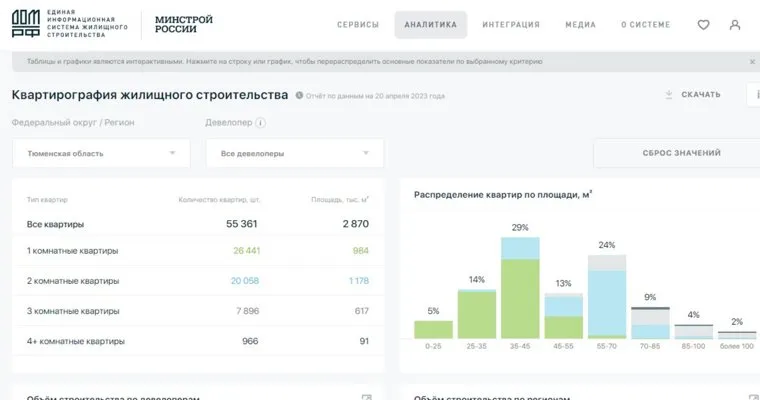The image size is (760, 400).
Task: Select the Аналитика tab
Action: [430, 25]
